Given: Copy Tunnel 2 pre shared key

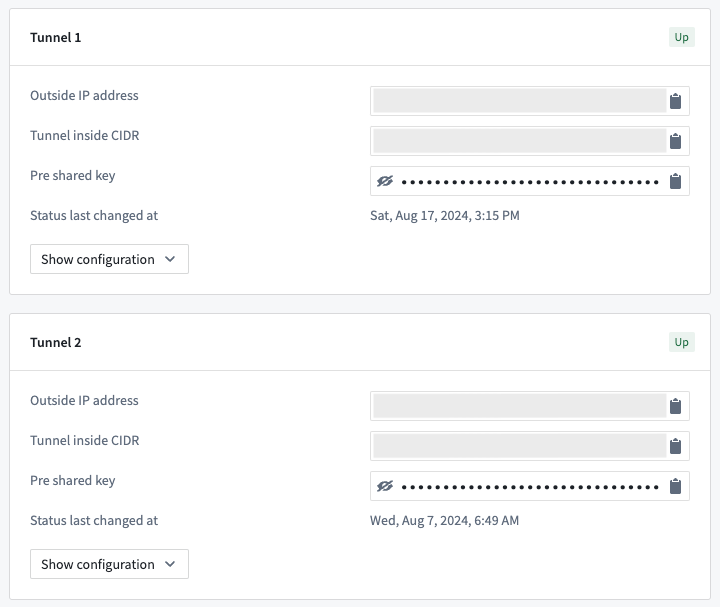Looking at the screenshot, I should pyautogui.click(x=676, y=486).
